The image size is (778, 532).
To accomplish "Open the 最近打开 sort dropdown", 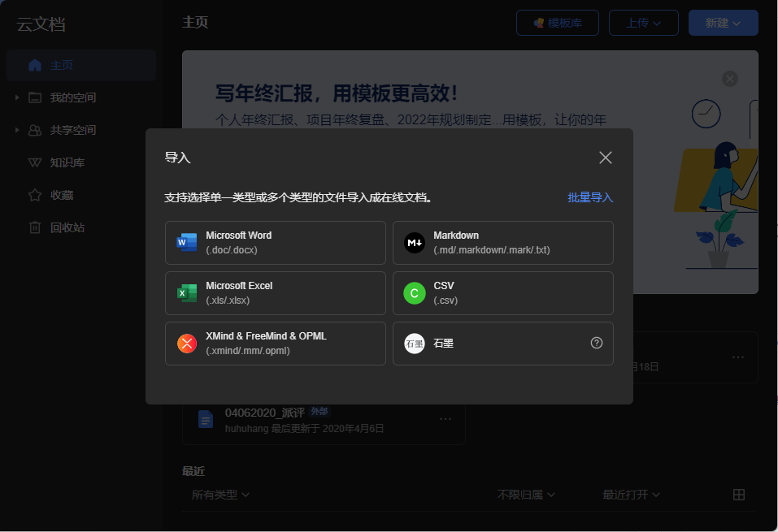I will (x=631, y=495).
